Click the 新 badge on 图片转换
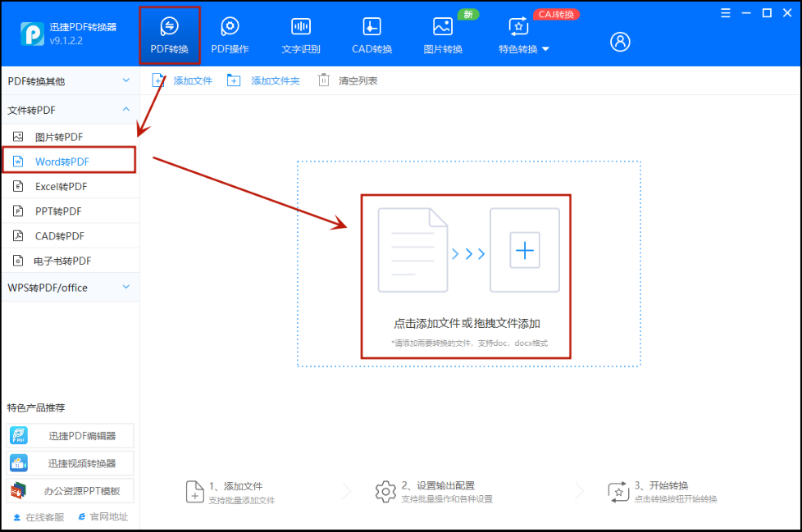This screenshot has height=532, width=802. coord(468,14)
